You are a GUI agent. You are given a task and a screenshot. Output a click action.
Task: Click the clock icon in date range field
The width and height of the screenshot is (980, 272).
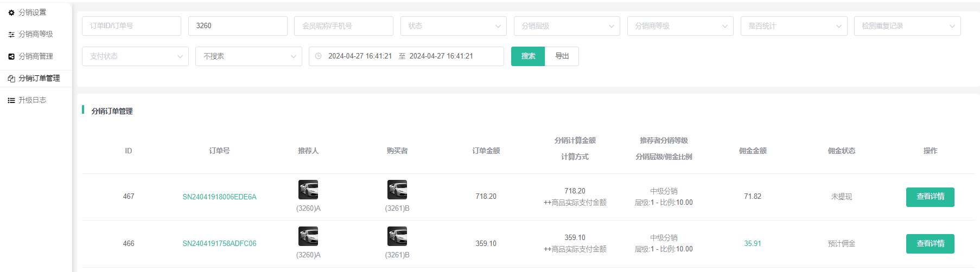point(319,56)
